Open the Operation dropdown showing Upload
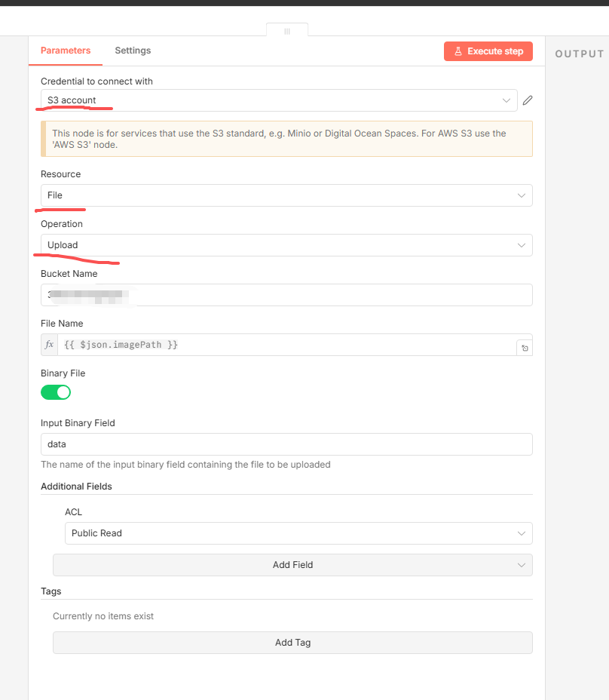Viewport: 609px width, 700px height. pyautogui.click(x=286, y=245)
